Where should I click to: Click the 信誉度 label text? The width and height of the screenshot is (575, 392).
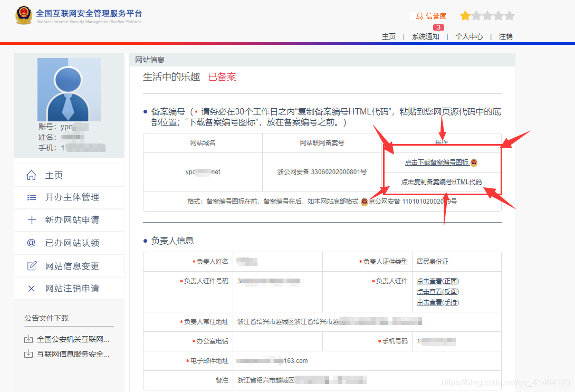[x=436, y=16]
